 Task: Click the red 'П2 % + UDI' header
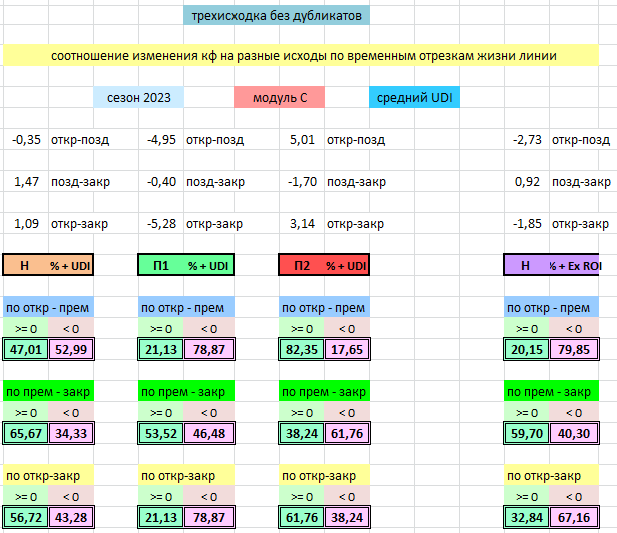324,265
